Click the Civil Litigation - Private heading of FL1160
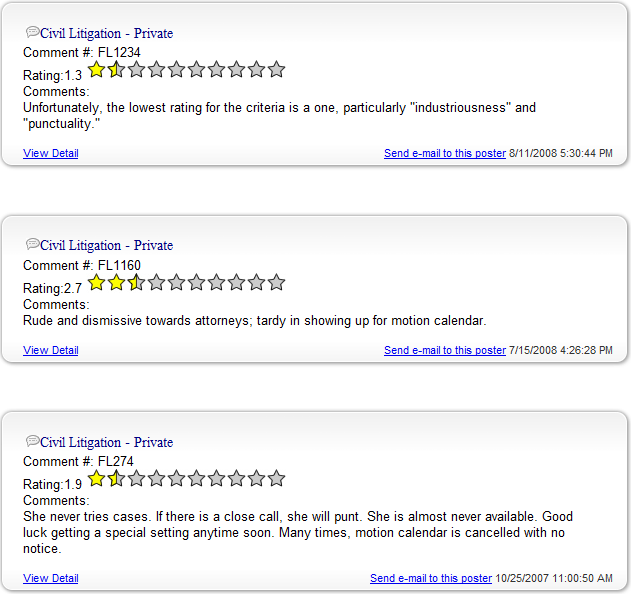Image resolution: width=631 pixels, height=594 pixels. tap(107, 245)
